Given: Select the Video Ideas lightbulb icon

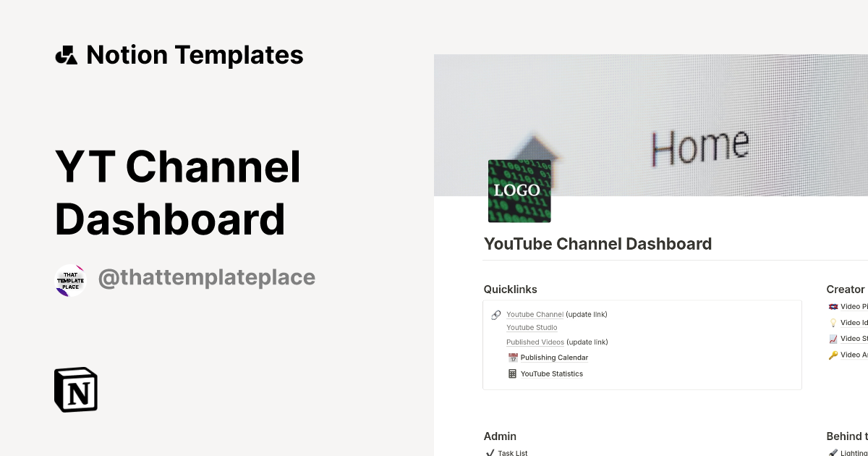Looking at the screenshot, I should (x=833, y=322).
